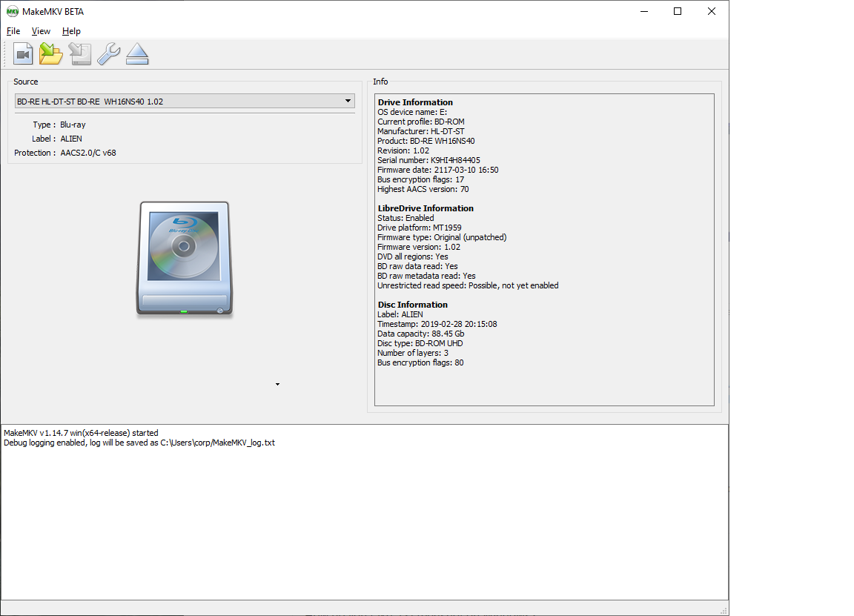This screenshot has height=616, width=854.
Task: Select the Type Blu-ray value text
Action: (x=73, y=125)
